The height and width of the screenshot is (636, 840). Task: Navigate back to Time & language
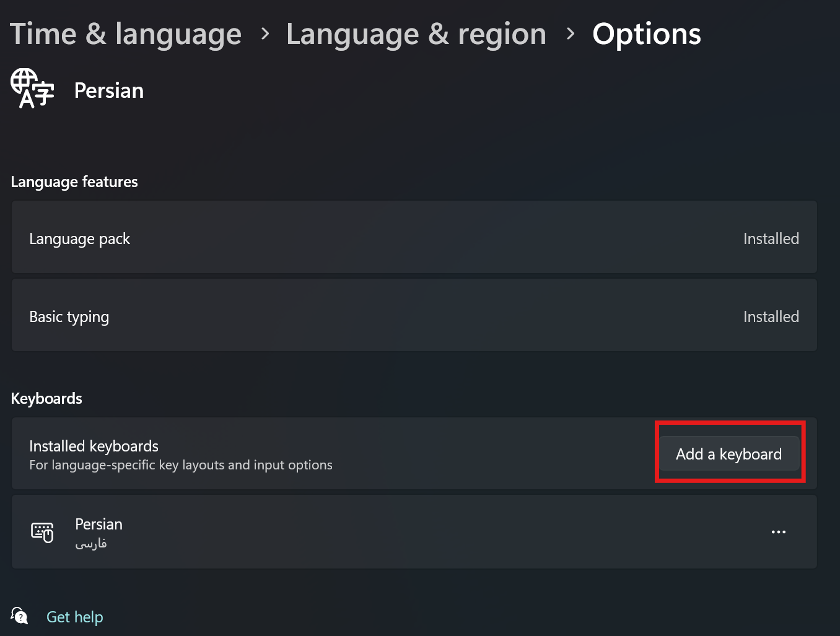(x=125, y=34)
